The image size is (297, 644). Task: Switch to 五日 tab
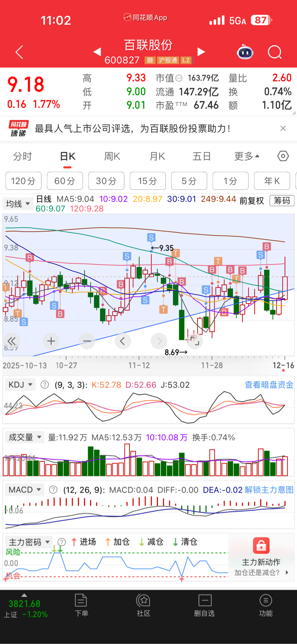coord(202,156)
